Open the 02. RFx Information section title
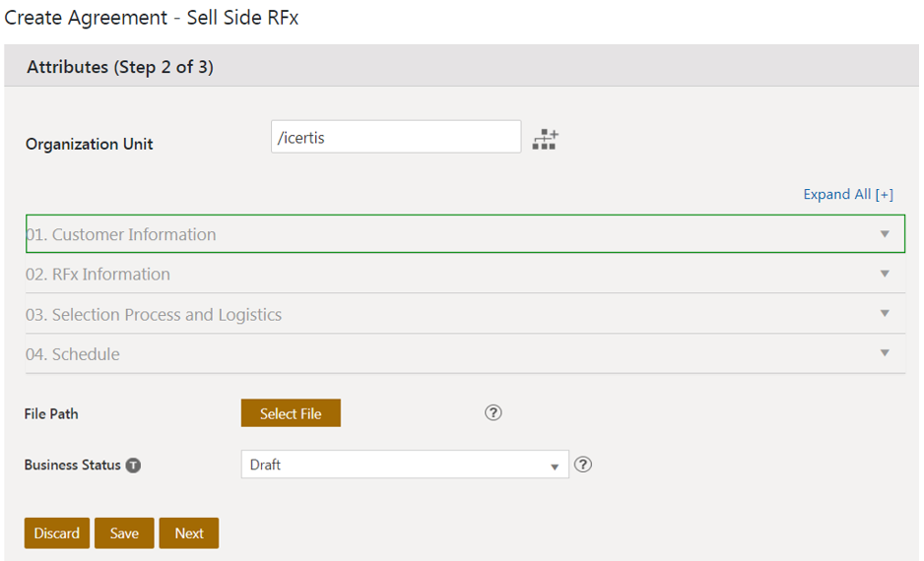 (99, 275)
